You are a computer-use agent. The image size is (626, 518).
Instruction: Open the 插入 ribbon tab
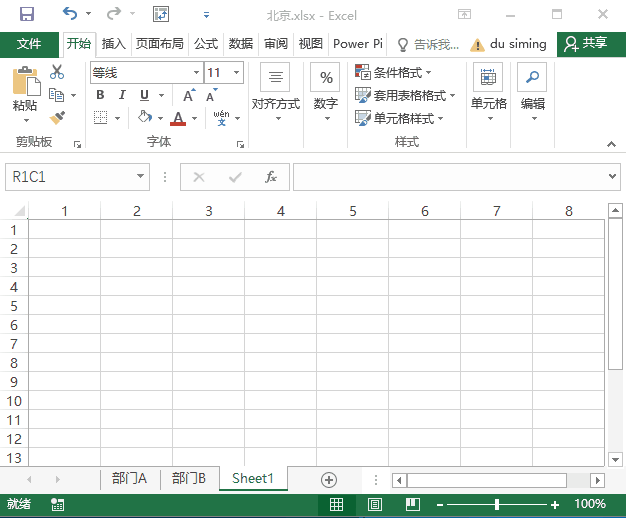(113, 44)
